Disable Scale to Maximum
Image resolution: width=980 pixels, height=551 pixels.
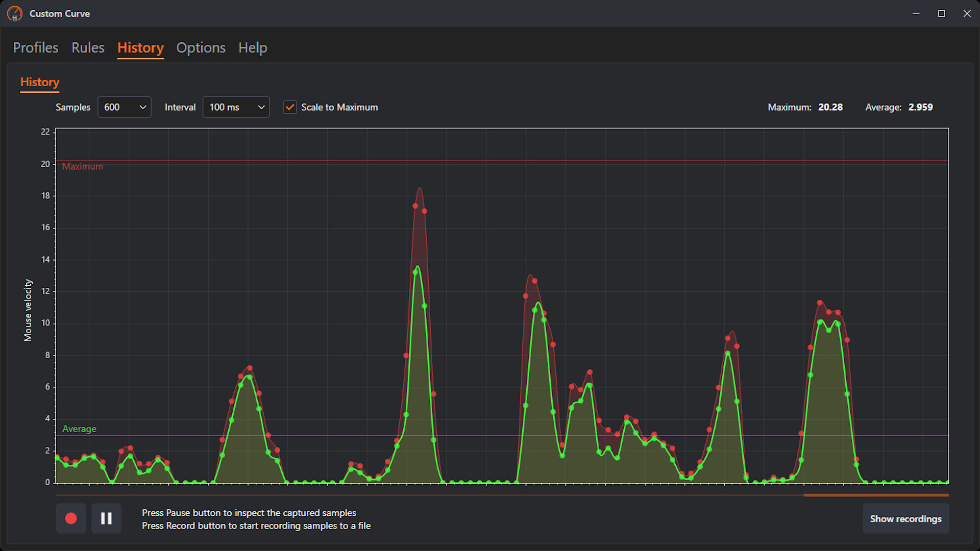pos(290,107)
